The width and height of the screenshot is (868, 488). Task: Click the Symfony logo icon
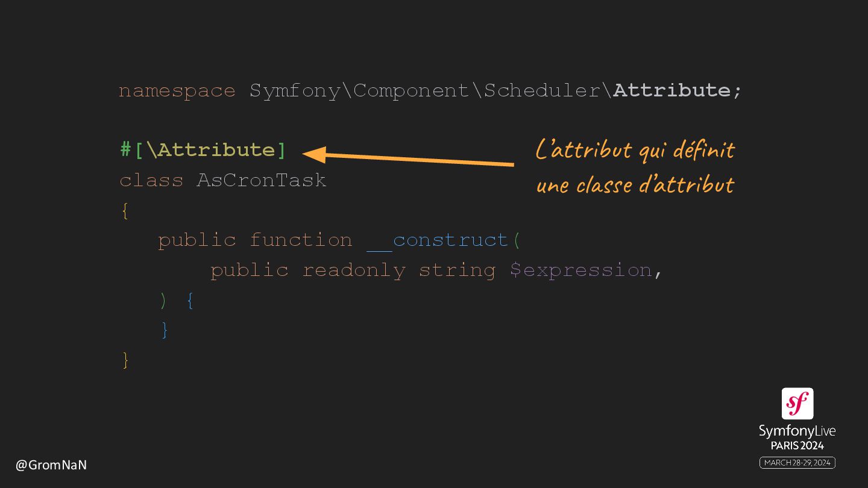pos(797,404)
